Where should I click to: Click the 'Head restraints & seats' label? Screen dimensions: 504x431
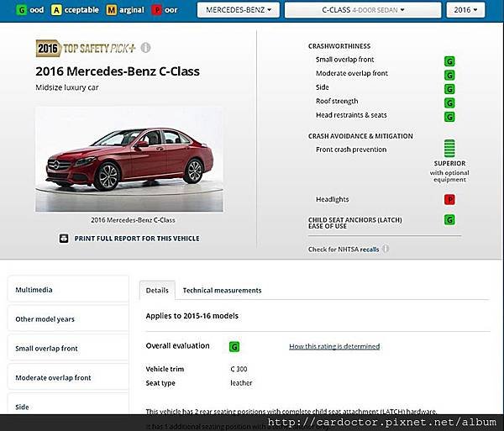[x=351, y=115]
